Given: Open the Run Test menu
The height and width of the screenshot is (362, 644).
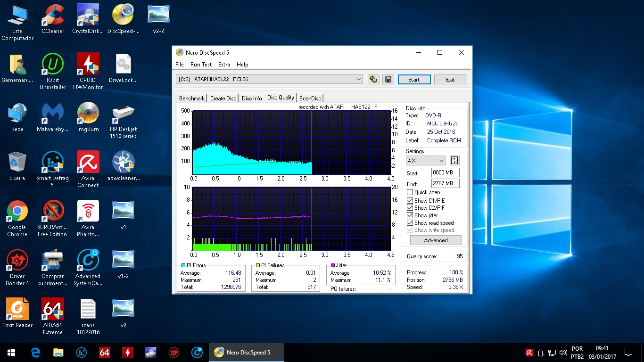Looking at the screenshot, I should pyautogui.click(x=201, y=65).
